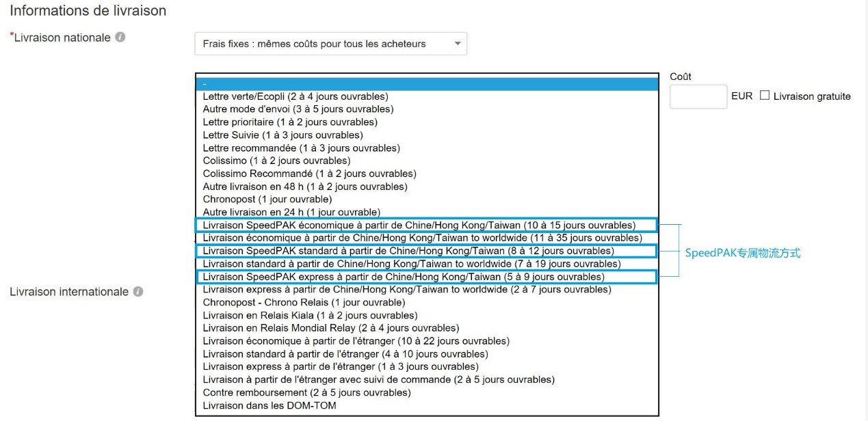Select Livraison en Relais Mondial Relay
868x421 pixels.
pyautogui.click(x=427, y=328)
